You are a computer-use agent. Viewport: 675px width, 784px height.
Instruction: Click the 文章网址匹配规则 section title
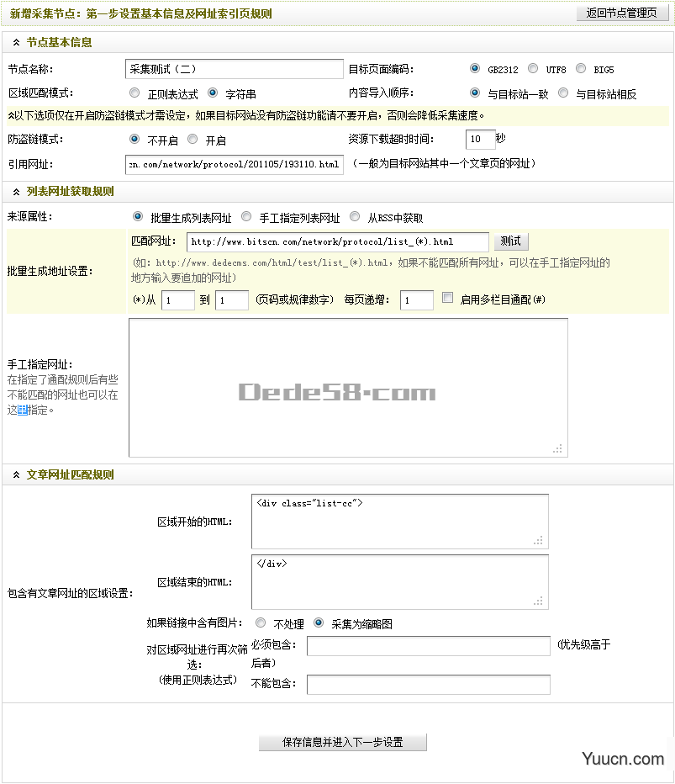[70, 475]
